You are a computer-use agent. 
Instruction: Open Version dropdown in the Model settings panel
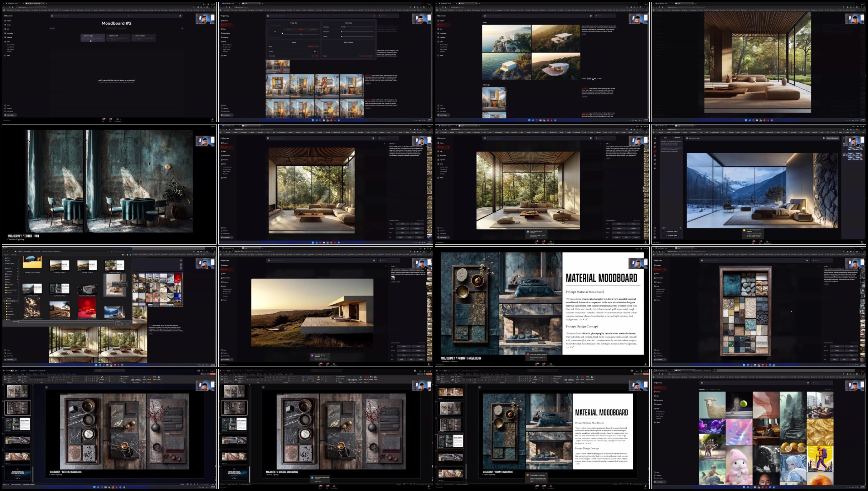coord(316,51)
